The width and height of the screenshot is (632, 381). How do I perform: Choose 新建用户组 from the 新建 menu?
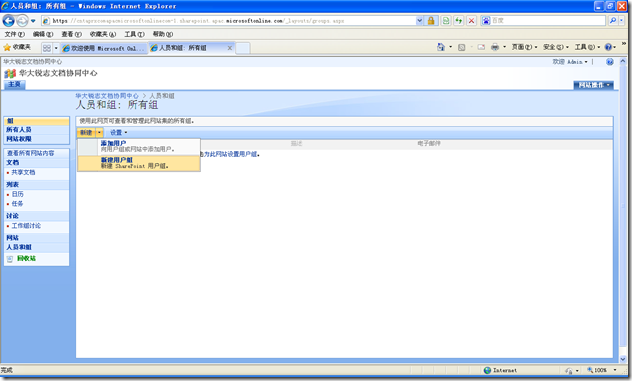coord(139,163)
